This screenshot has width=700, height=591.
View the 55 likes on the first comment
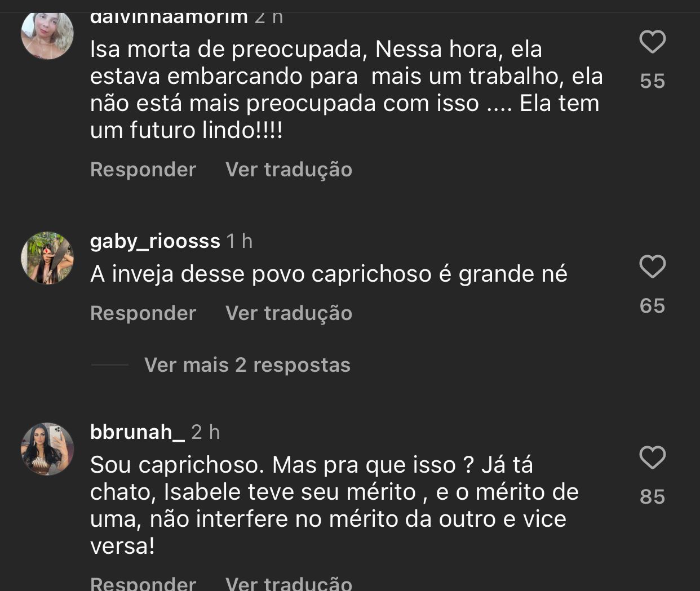(x=653, y=81)
